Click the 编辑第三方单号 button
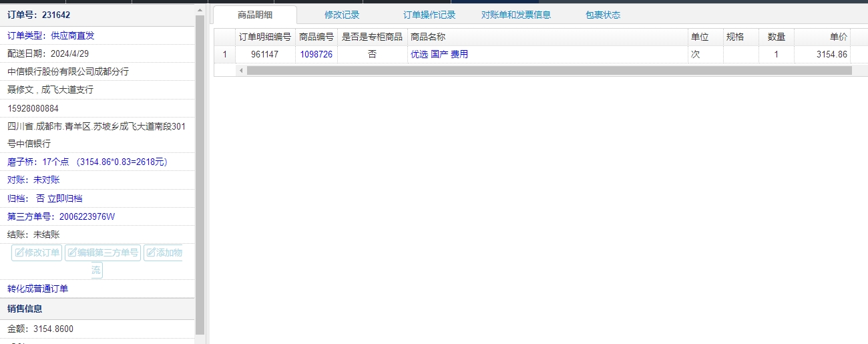This screenshot has height=344, width=868. click(x=103, y=252)
